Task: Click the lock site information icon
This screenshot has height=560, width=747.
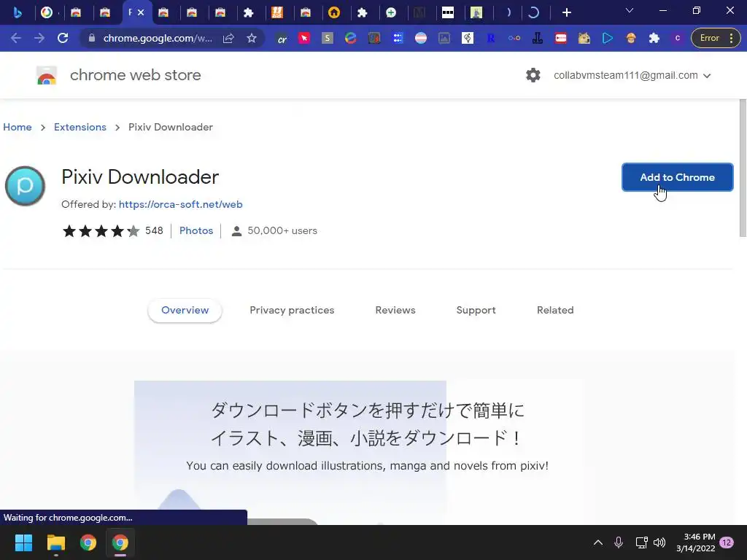Action: point(92,38)
